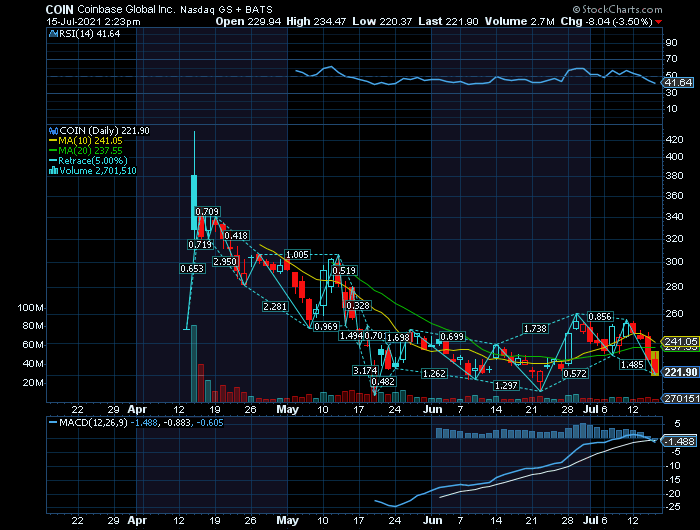Screen dimensions: 700x530
Task: Click the MA(20) 237.55 legend entry
Action: [x=90, y=151]
